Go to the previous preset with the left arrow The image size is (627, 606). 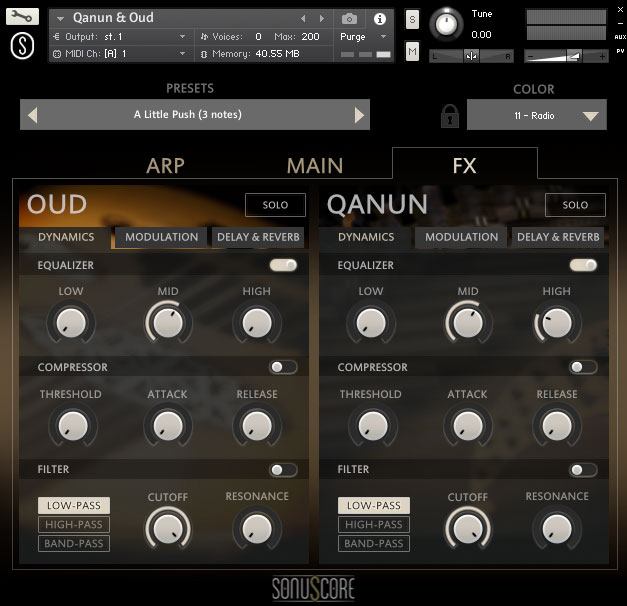pos(33,115)
